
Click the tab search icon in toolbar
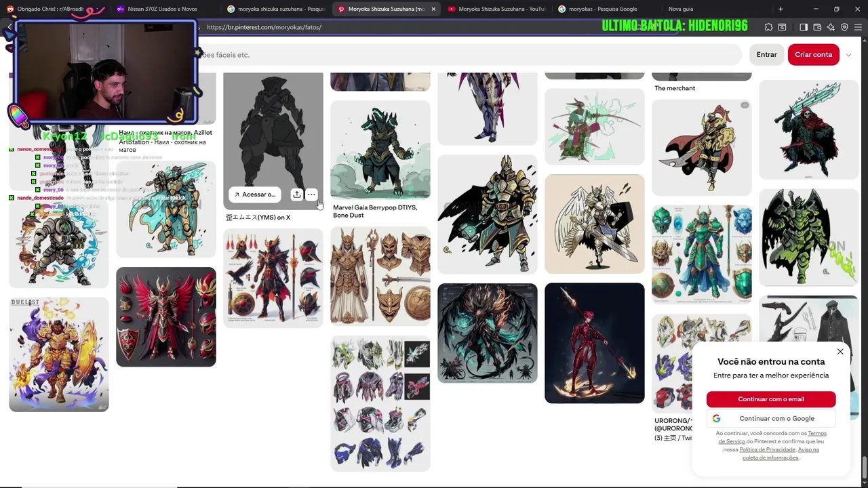(x=782, y=27)
